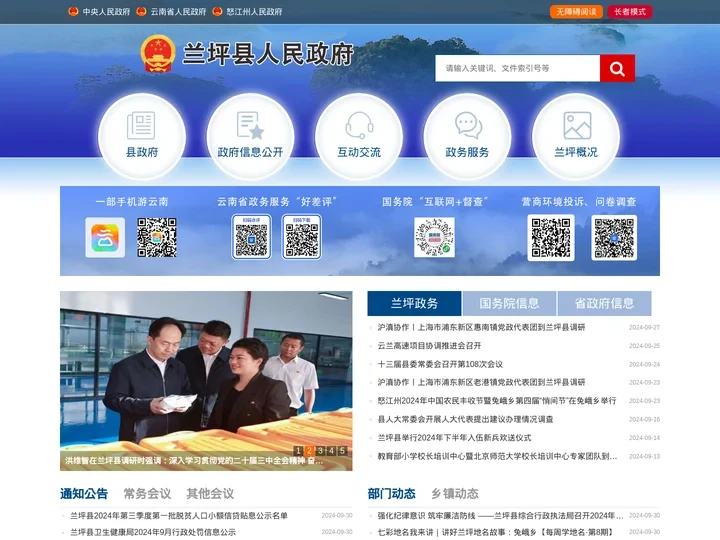Click QR code under 一部手机游云南
Image resolution: width=720 pixels, height=540 pixels.
click(157, 237)
